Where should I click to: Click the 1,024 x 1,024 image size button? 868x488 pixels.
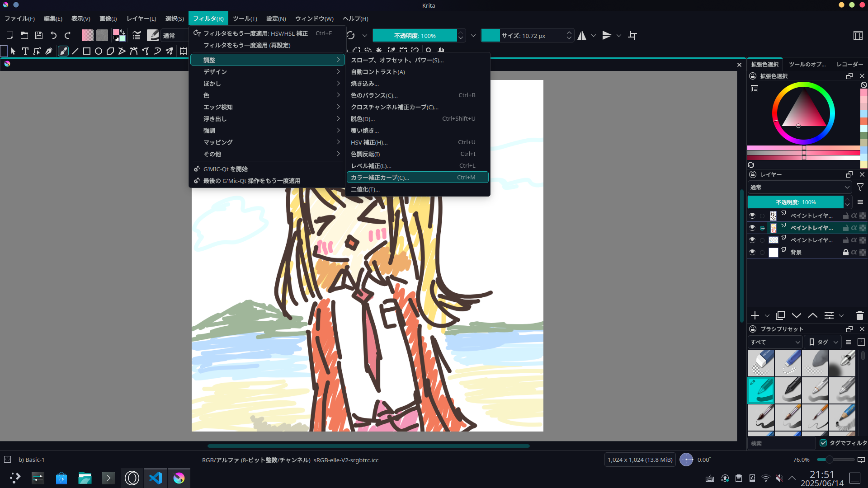640,460
